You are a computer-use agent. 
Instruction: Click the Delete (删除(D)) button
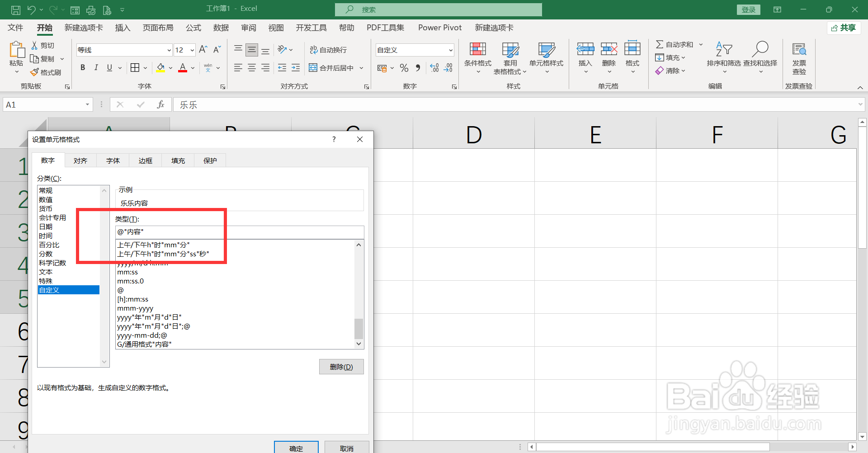point(341,367)
